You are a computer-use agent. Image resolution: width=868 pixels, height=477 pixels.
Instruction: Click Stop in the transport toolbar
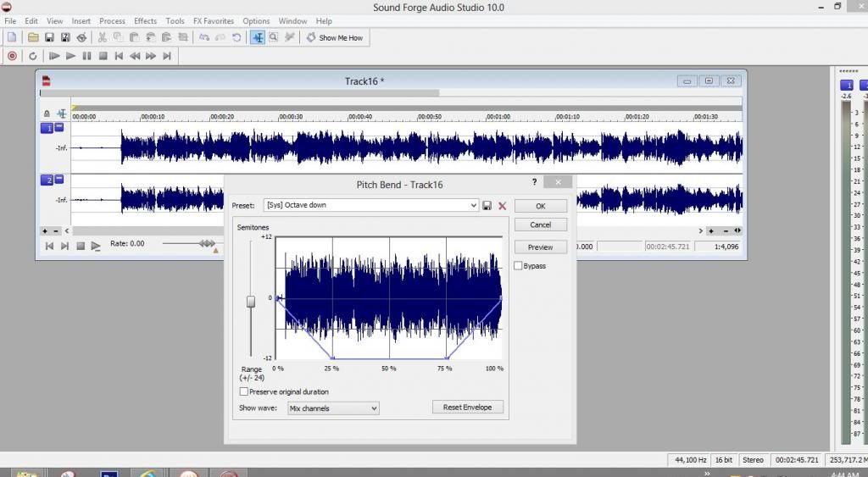[x=103, y=56]
